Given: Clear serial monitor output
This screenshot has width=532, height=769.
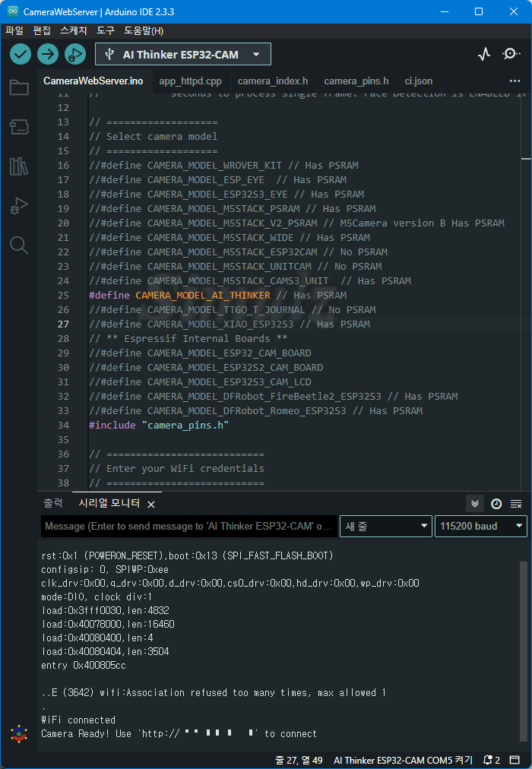Looking at the screenshot, I should [516, 504].
